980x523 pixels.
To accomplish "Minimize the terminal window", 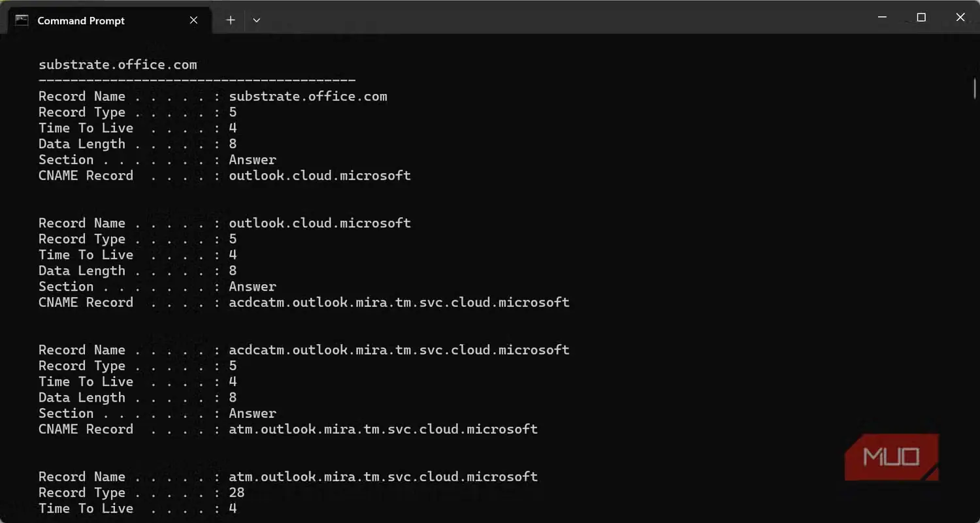I will click(882, 18).
